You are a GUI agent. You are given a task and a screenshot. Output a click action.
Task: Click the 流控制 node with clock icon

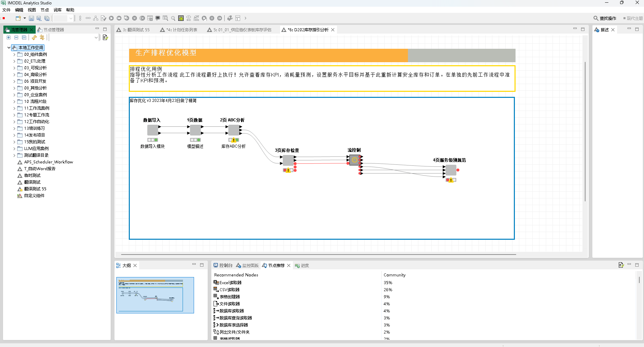[x=354, y=160]
